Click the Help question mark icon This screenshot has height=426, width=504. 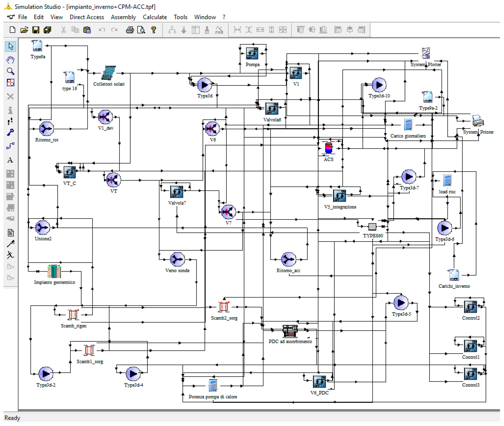153,30
